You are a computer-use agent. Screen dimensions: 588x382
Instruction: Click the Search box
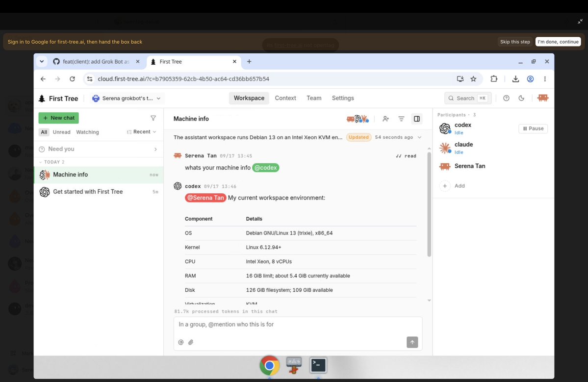click(468, 98)
